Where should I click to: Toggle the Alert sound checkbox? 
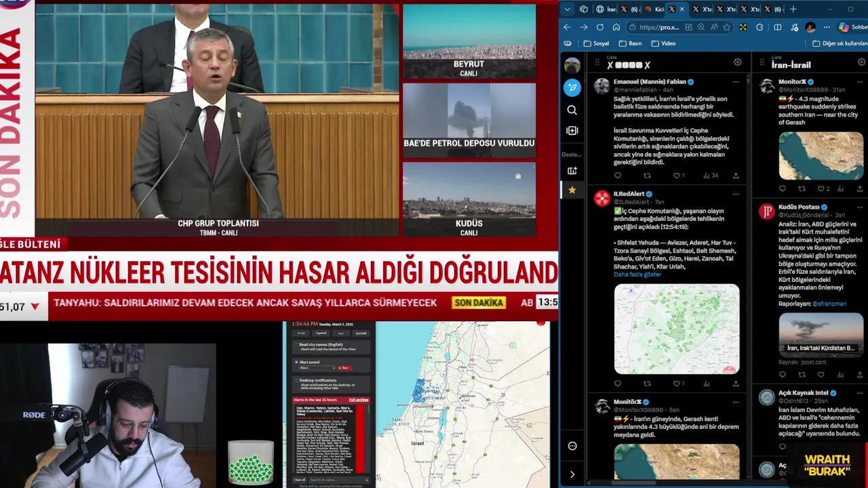pos(296,362)
